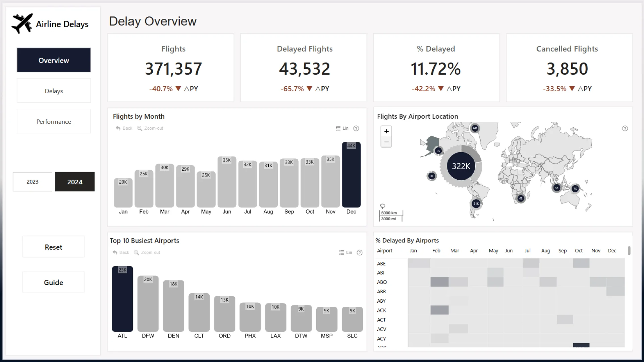Screen dimensions: 644x362
Task: Click the Delayed Flights value 43,532
Action: coord(305,69)
